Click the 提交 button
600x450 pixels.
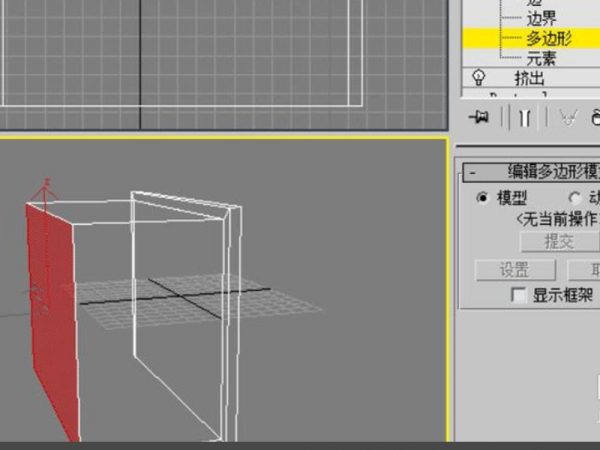pyautogui.click(x=559, y=241)
